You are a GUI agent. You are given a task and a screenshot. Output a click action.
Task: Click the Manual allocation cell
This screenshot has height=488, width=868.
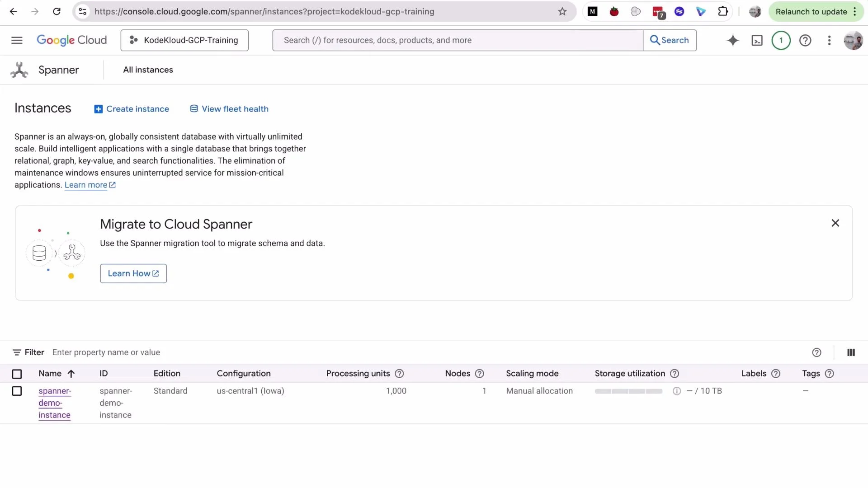[x=539, y=391]
